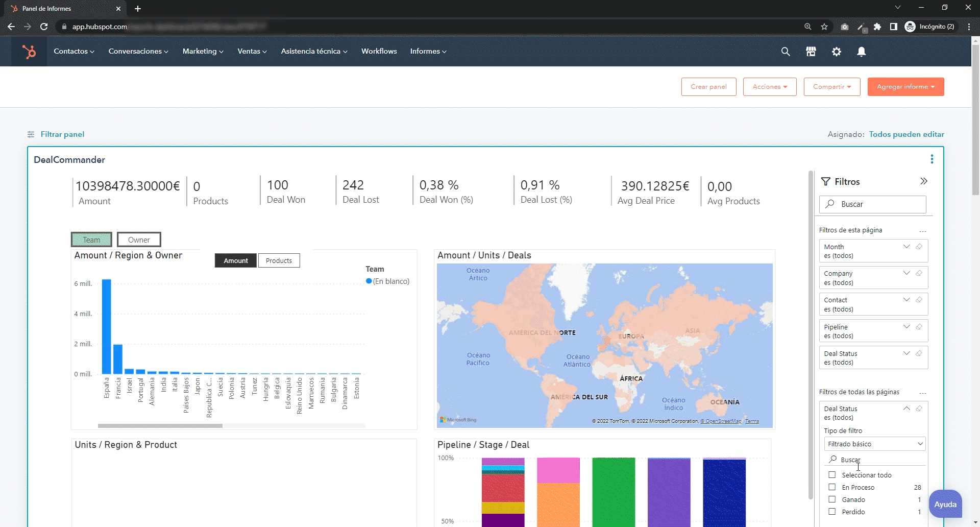
Task: Open the search magnifier in HubSpot navbar
Action: click(786, 52)
